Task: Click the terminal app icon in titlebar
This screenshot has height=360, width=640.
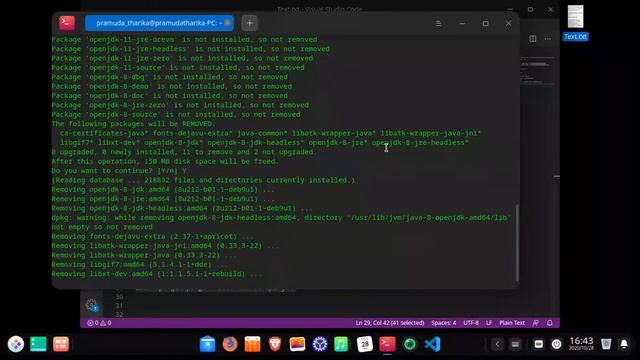Action: click(67, 23)
